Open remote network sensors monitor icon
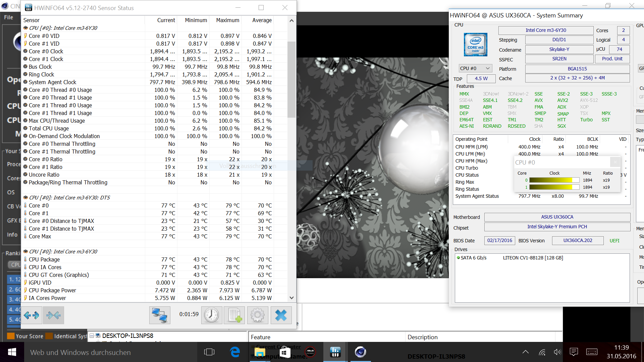This screenshot has height=362, width=644. tap(160, 315)
